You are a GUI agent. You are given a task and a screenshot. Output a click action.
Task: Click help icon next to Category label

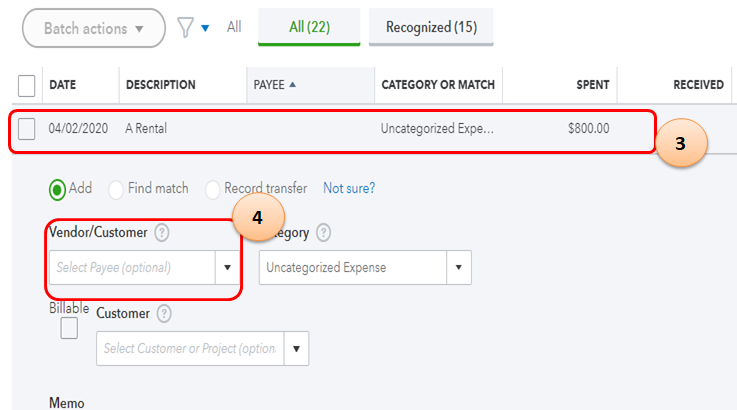(x=324, y=232)
